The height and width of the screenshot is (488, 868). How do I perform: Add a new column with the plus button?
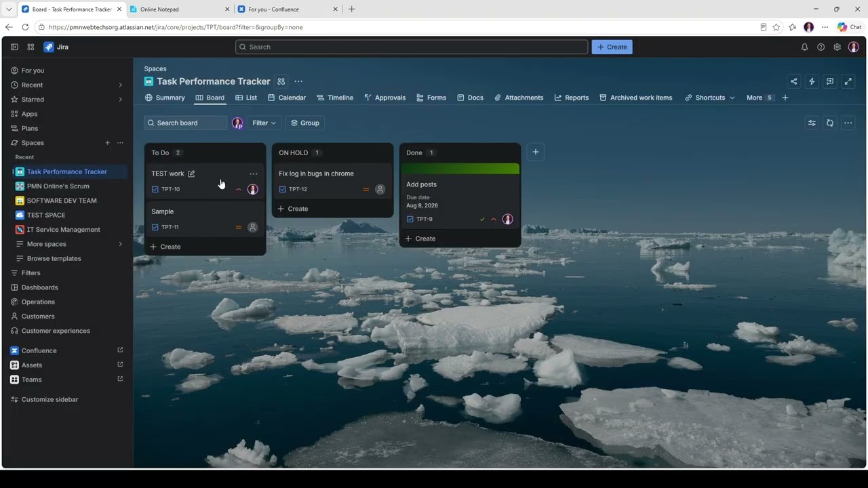coord(535,152)
